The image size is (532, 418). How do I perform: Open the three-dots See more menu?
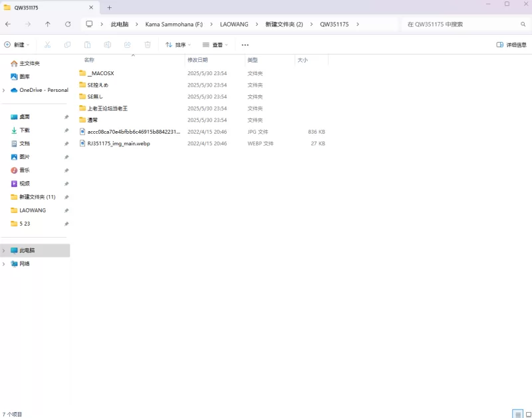tap(245, 45)
